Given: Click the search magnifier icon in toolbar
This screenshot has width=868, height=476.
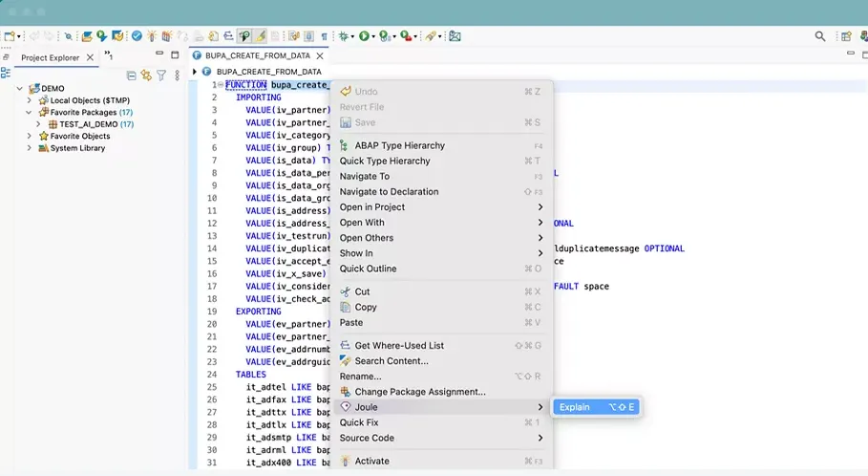Looking at the screenshot, I should pos(819,36).
